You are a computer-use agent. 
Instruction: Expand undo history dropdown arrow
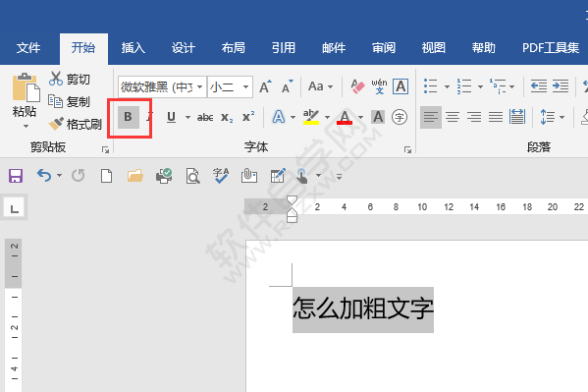(59, 175)
